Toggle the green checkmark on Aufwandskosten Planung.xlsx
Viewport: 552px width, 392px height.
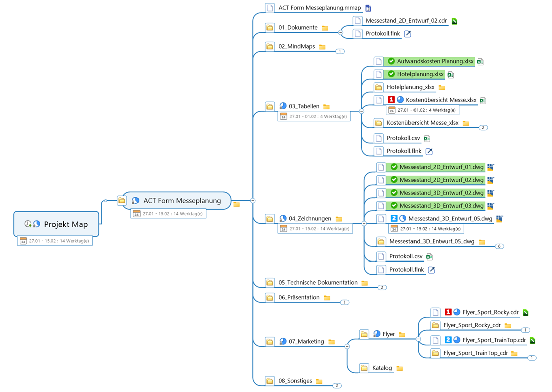391,61
